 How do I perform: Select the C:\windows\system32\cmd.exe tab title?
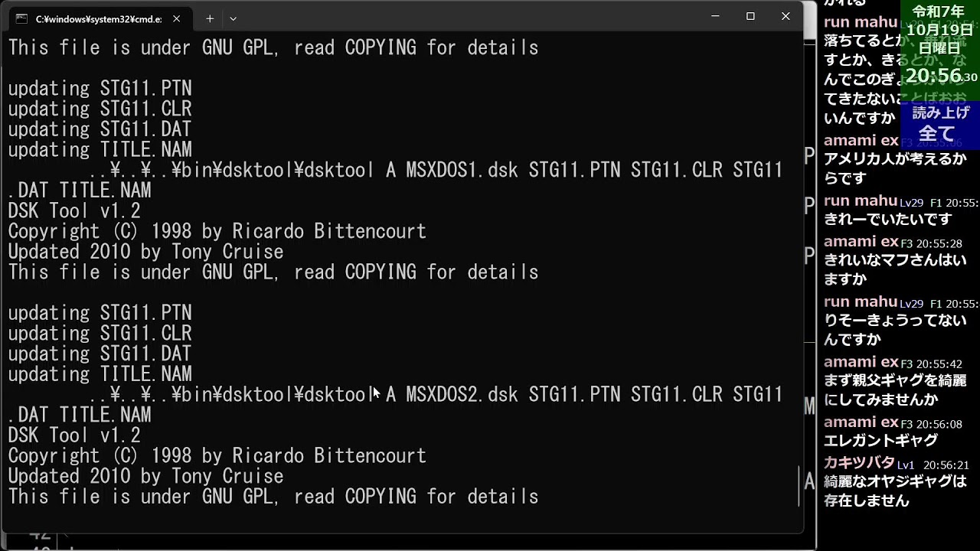click(x=98, y=18)
